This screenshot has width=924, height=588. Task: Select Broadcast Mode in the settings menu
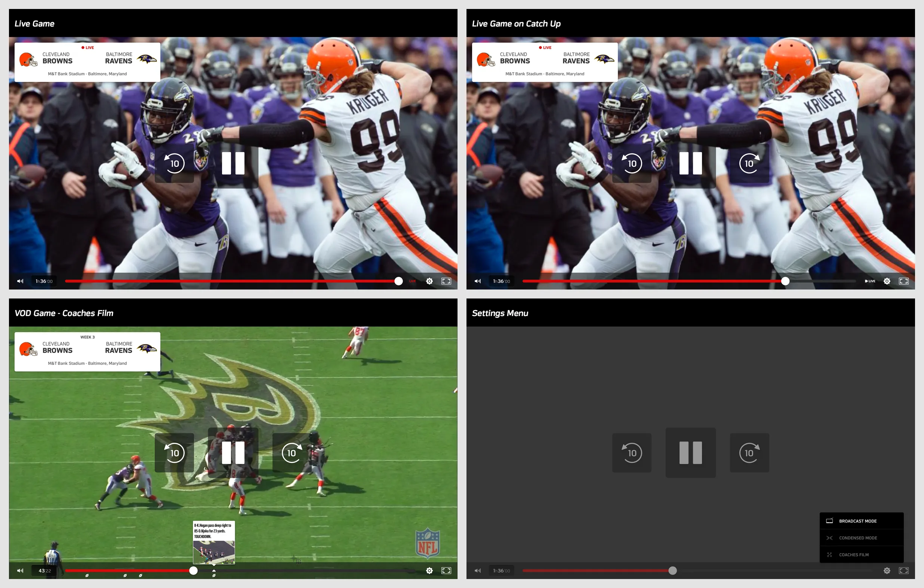[x=862, y=521]
